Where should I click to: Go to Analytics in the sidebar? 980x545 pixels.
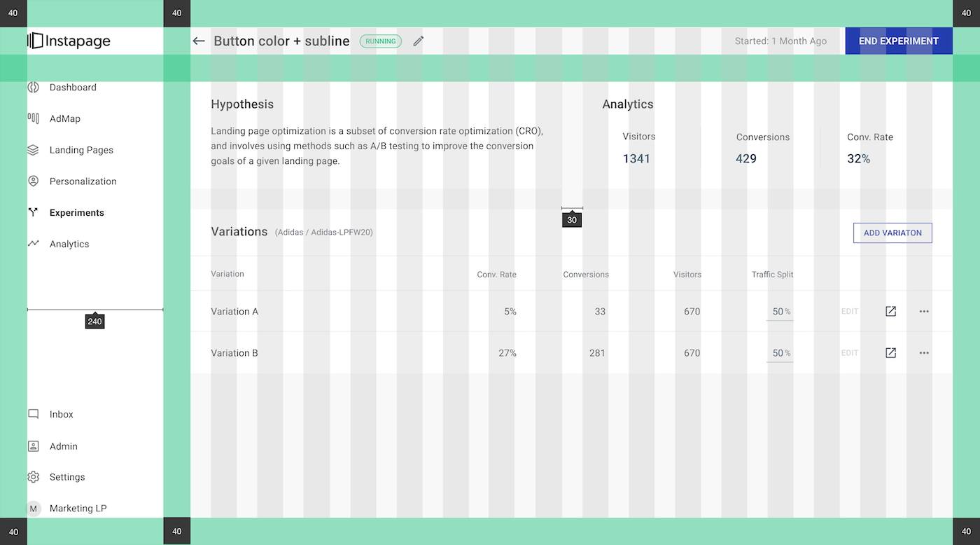tap(69, 244)
